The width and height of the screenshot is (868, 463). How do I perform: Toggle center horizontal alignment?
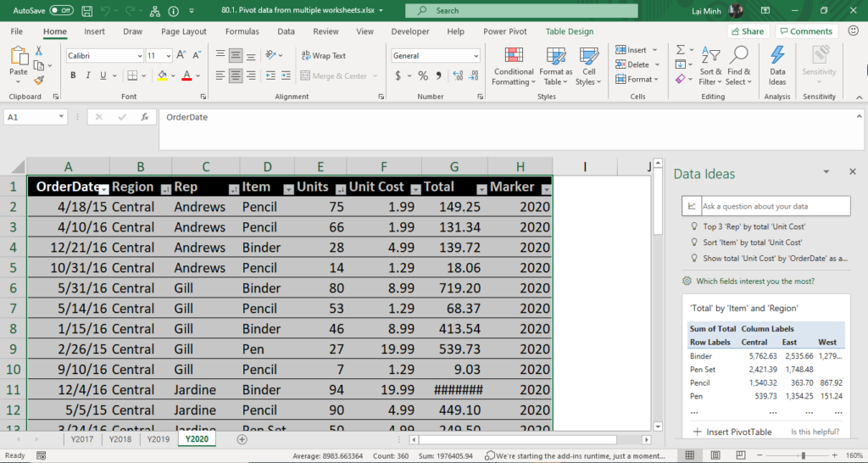point(236,75)
